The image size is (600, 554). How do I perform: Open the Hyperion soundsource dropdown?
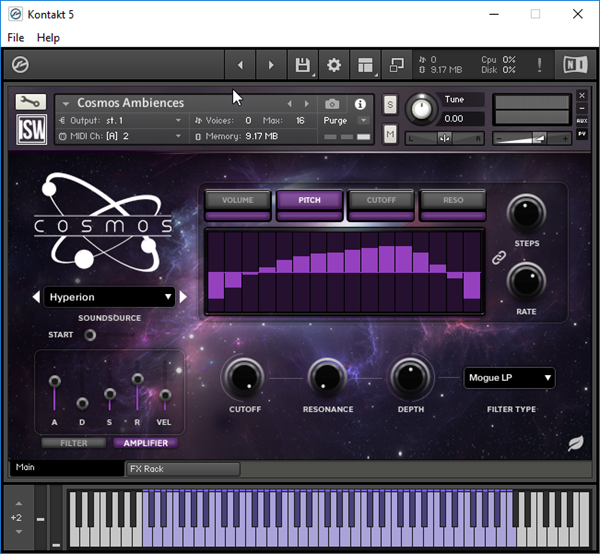109,297
